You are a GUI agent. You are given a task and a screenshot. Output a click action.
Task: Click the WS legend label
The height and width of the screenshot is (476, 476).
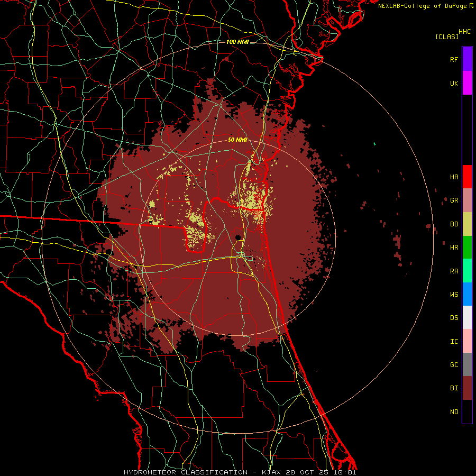coord(454,294)
